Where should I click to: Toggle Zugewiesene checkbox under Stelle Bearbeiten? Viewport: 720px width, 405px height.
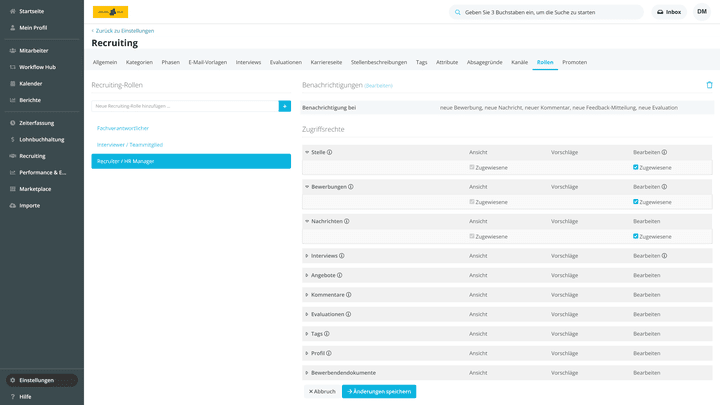pos(636,168)
